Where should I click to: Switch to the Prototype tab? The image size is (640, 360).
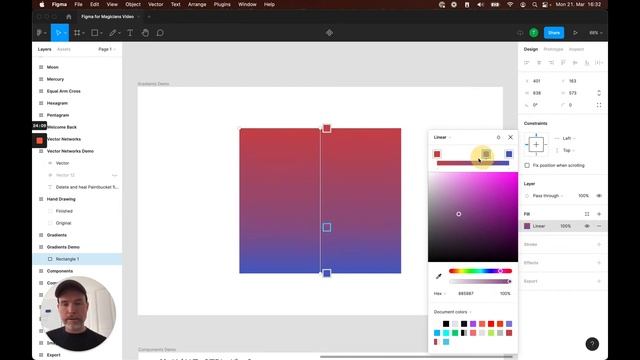(553, 49)
